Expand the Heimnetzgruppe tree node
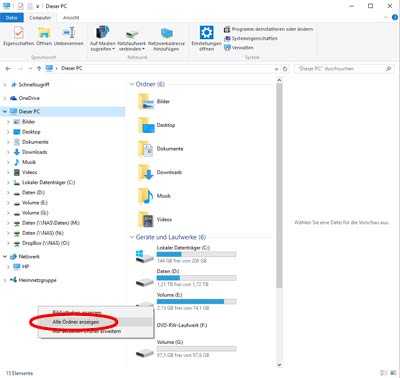The width and height of the screenshot is (400, 378). (x=5, y=280)
